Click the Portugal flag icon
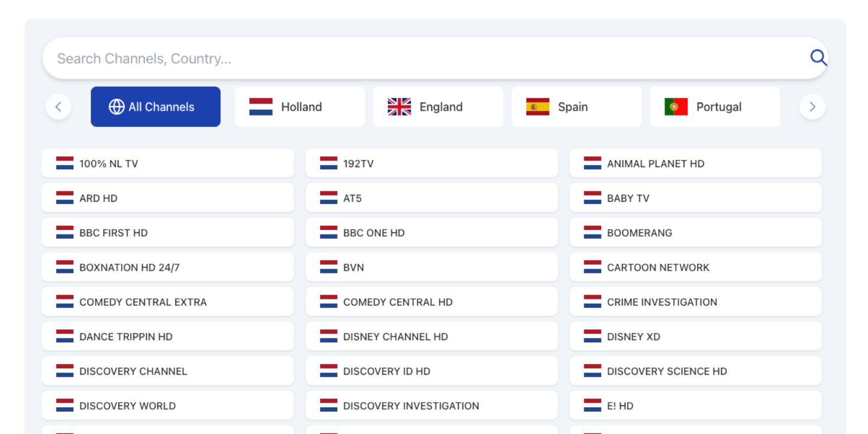This screenshot has height=434, width=868. (x=676, y=107)
